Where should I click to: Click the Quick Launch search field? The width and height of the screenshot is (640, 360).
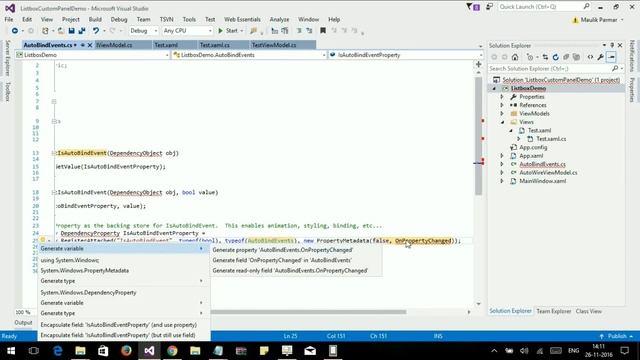(x=544, y=7)
